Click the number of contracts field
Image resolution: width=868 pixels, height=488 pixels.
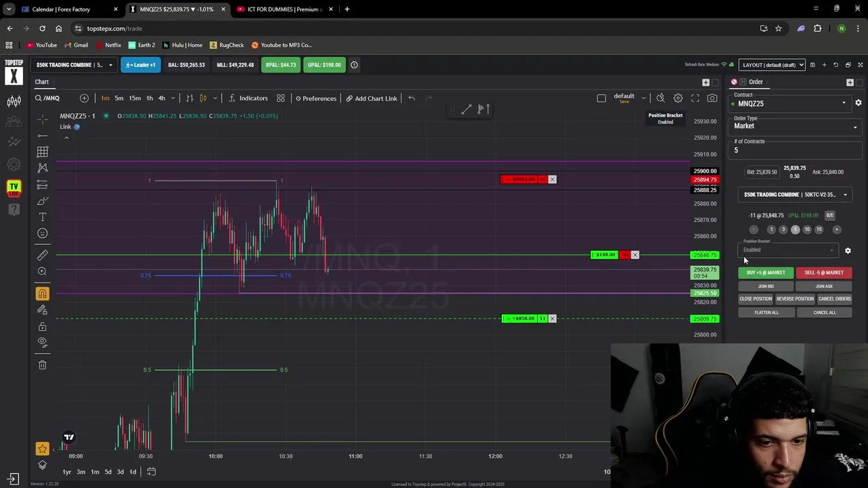point(795,150)
